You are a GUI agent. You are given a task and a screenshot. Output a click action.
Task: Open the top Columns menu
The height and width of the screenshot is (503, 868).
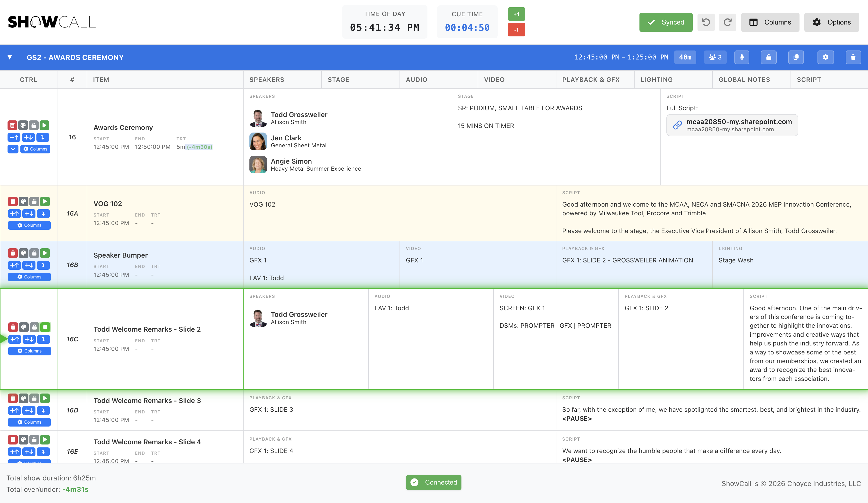click(770, 22)
